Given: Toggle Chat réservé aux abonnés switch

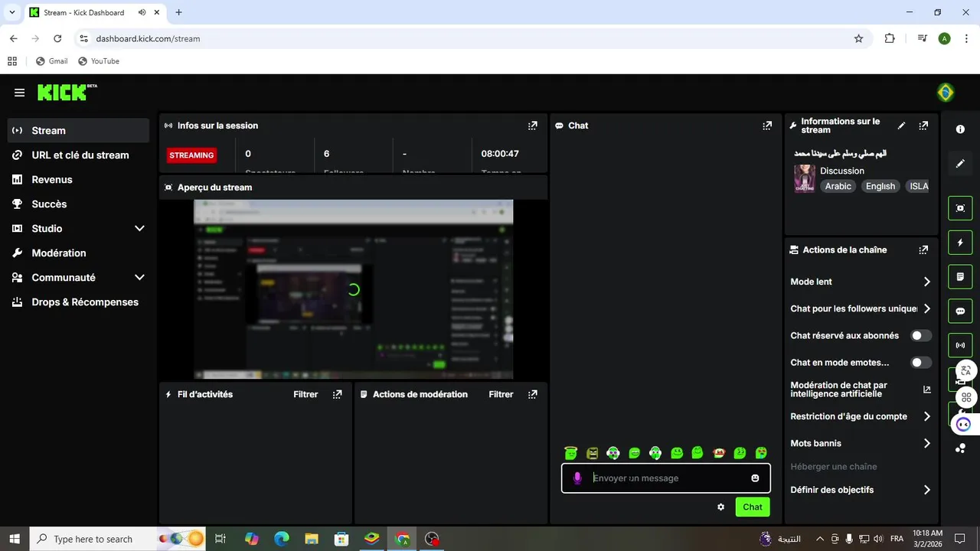Looking at the screenshot, I should point(921,335).
